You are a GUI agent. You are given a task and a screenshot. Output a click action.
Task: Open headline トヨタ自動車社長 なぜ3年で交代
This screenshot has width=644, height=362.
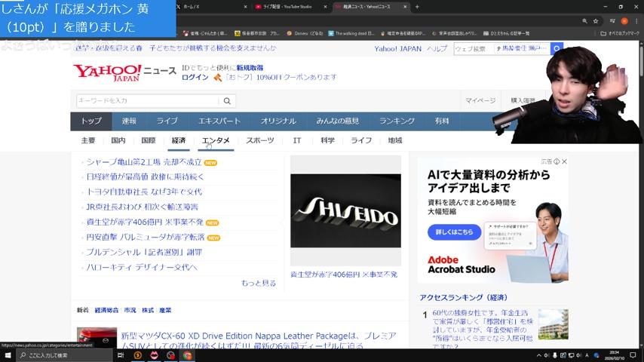[144, 192]
